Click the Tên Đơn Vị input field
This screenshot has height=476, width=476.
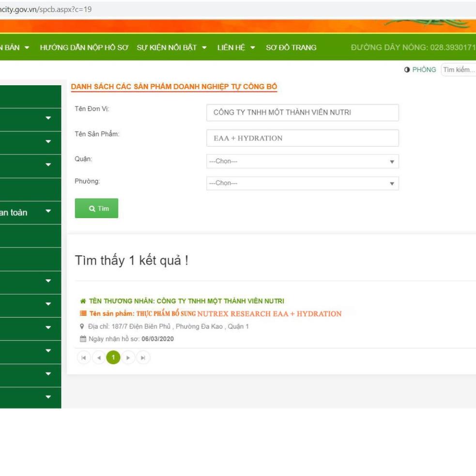click(302, 113)
